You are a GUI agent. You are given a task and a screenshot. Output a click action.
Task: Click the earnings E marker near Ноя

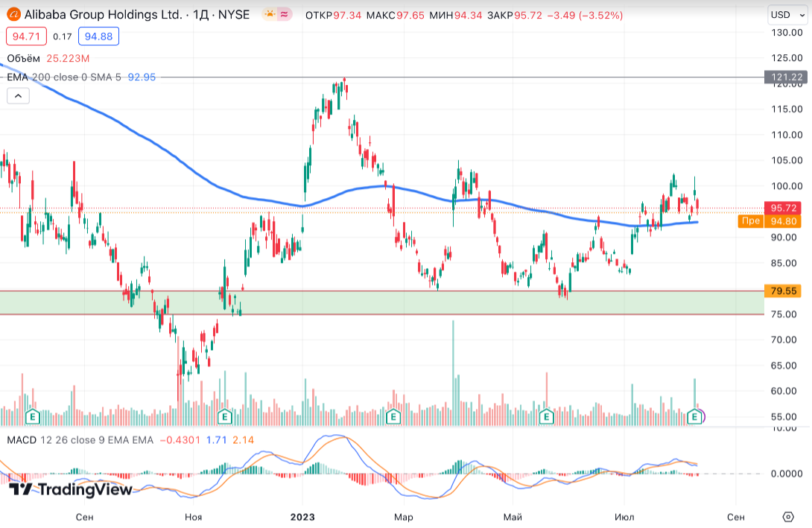point(224,416)
